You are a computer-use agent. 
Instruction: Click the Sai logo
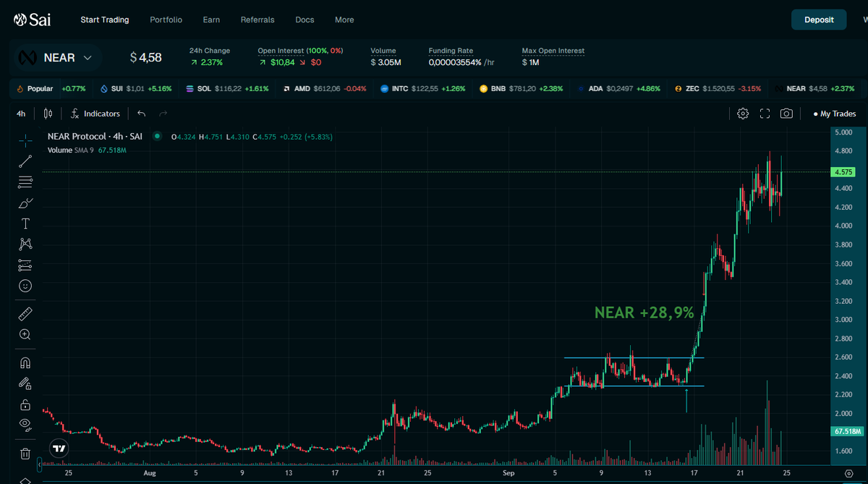[x=32, y=20]
